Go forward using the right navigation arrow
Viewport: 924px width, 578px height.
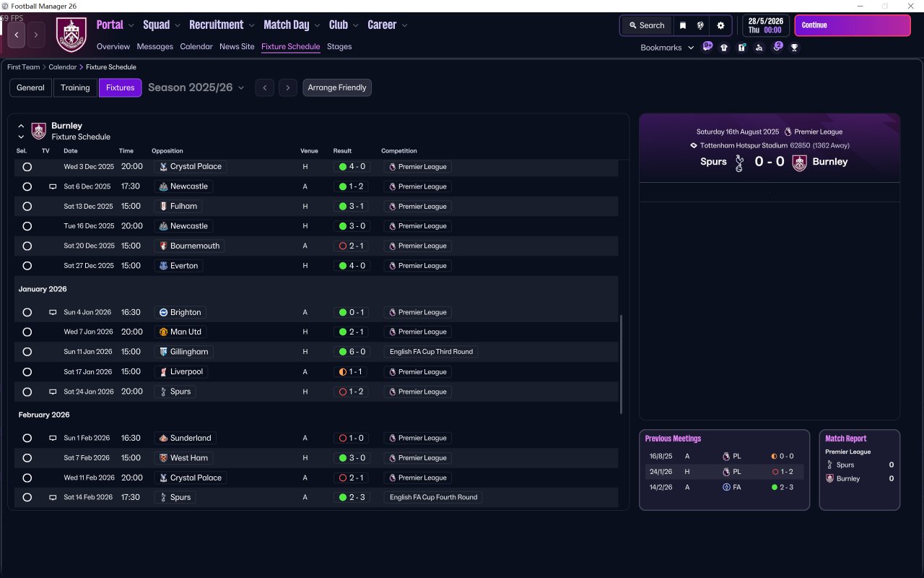coord(36,35)
